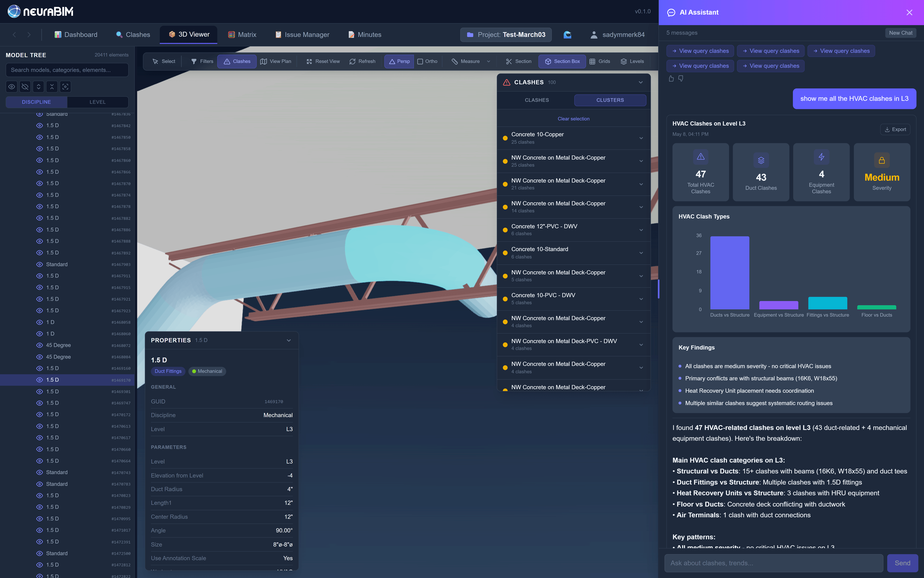Open sadymmerk84 user menu
This screenshot has width=924, height=578.
click(x=617, y=35)
